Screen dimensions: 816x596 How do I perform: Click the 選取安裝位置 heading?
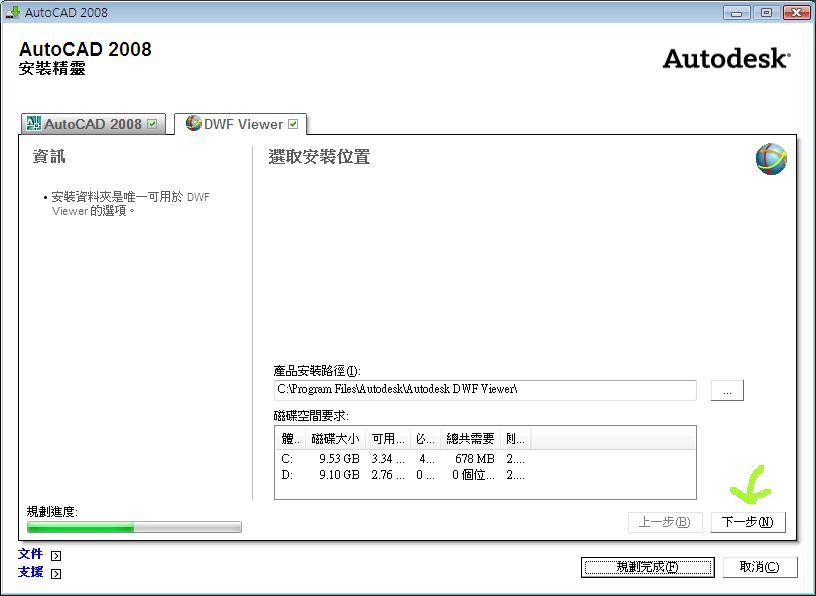320,157
